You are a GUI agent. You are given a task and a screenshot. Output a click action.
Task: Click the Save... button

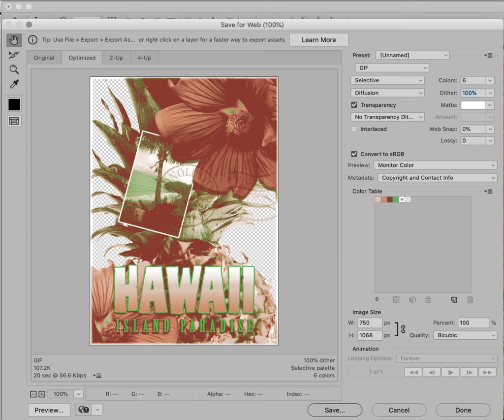click(x=335, y=410)
